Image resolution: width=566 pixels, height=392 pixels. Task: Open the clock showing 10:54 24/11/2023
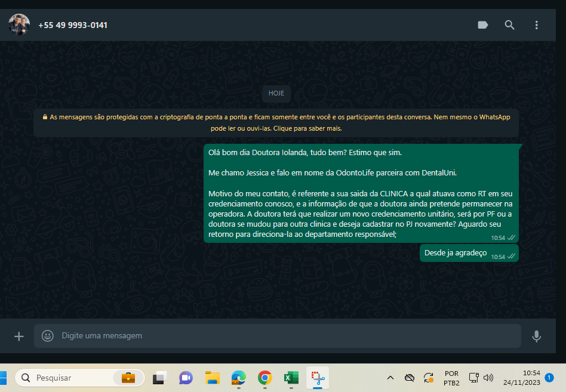[x=523, y=378]
